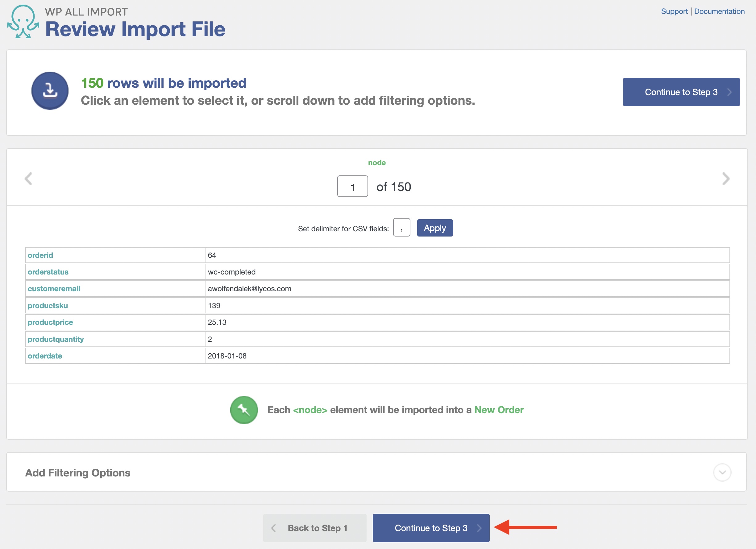Click the round blue import download icon
Screen dimensions: 756x549
click(x=50, y=91)
